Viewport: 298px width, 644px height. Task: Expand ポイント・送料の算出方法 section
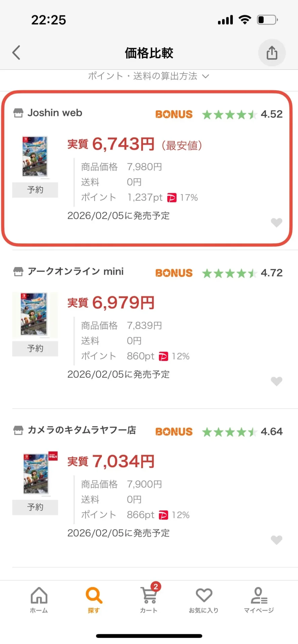tap(148, 76)
